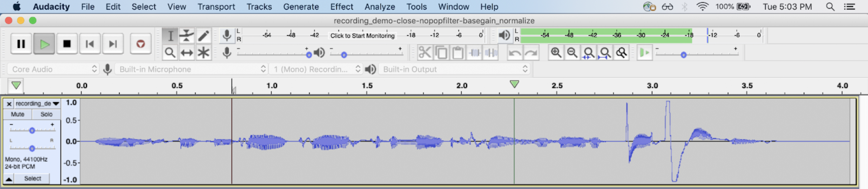Click the track Select button

33,179
